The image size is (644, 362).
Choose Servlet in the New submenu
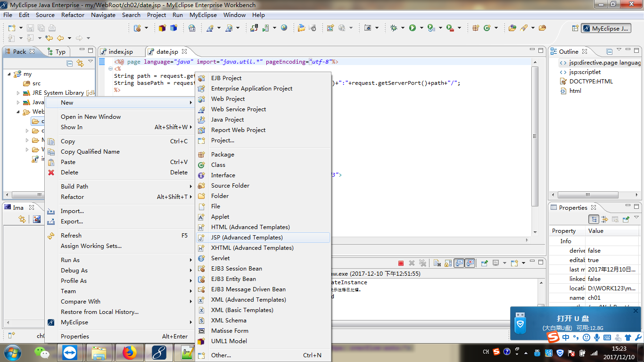coord(263,258)
